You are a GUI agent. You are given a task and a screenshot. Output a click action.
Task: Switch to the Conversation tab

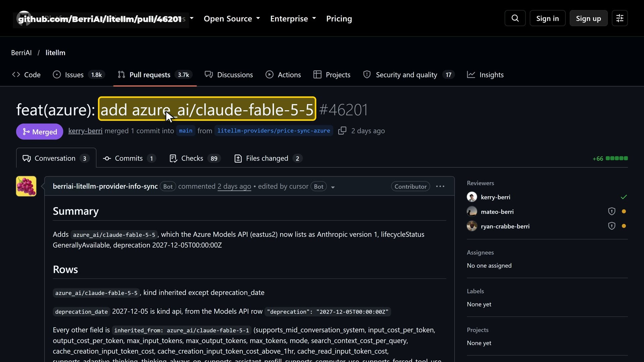coord(56,158)
